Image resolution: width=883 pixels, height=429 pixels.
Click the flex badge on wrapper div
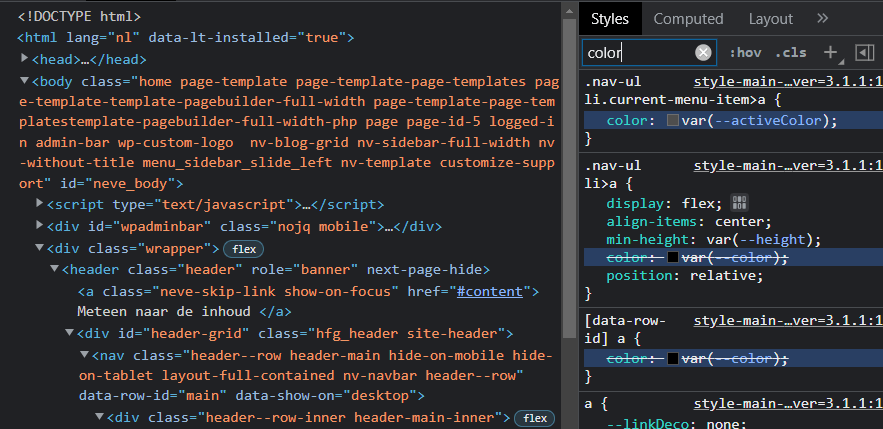pos(243,249)
